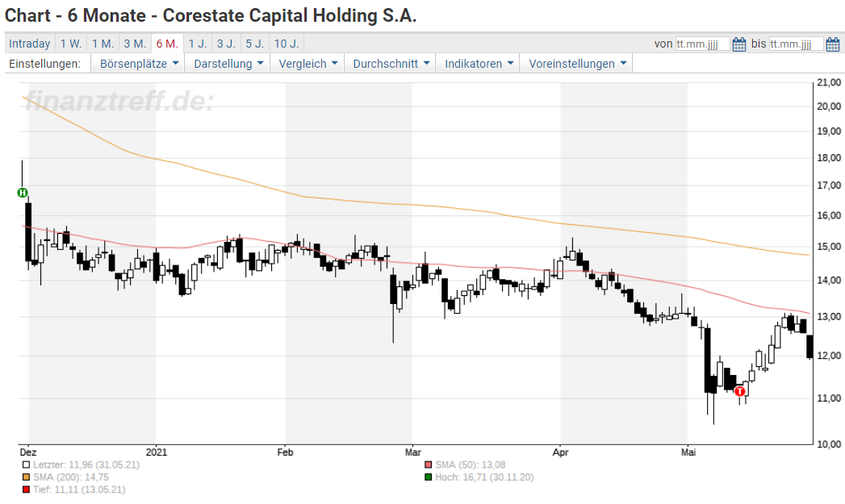Click the 10,00 y-axis value
This screenshot has height=504, width=845.
coord(829,444)
